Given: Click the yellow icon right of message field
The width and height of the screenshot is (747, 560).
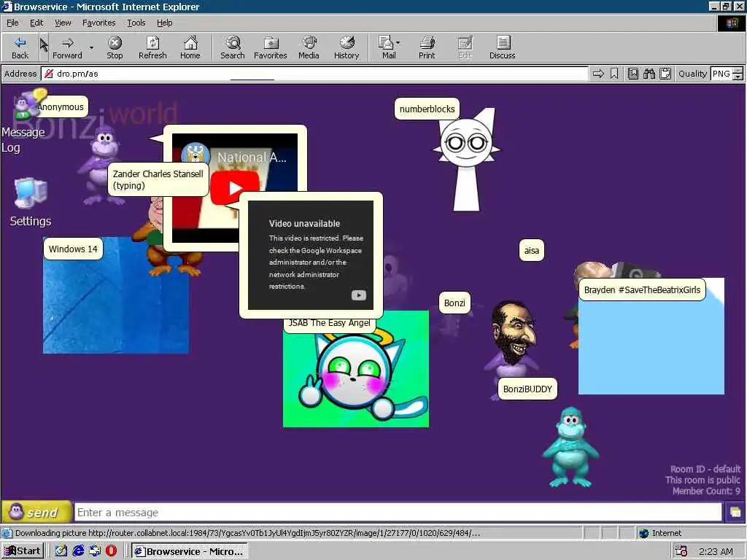Looking at the screenshot, I should [x=735, y=513].
